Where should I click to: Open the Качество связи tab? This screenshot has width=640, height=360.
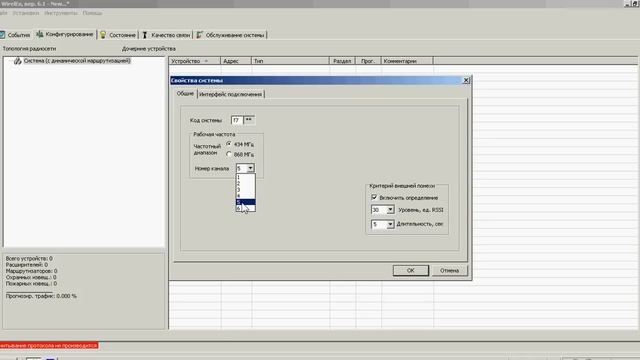pos(167,35)
